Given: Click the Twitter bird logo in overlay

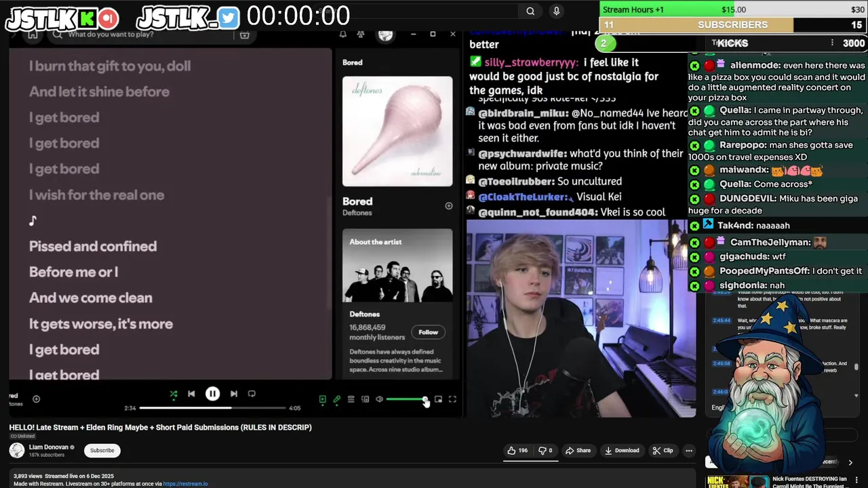Looking at the screenshot, I should [229, 18].
